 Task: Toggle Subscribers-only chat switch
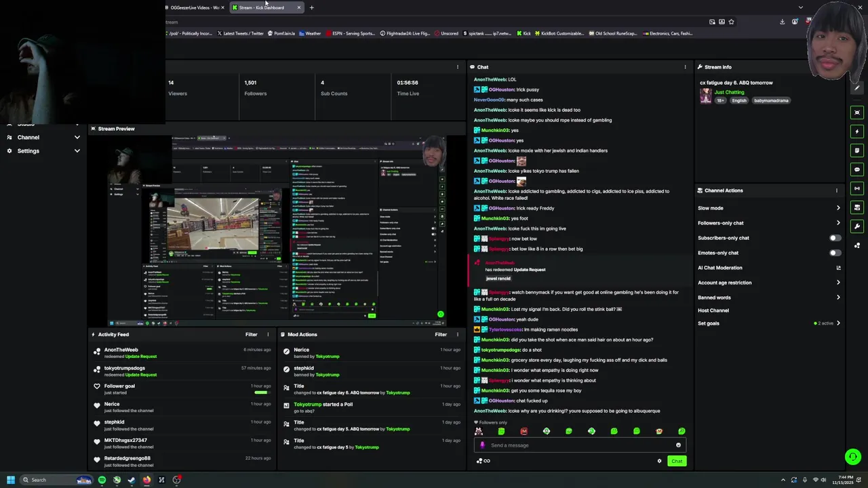[x=835, y=238]
